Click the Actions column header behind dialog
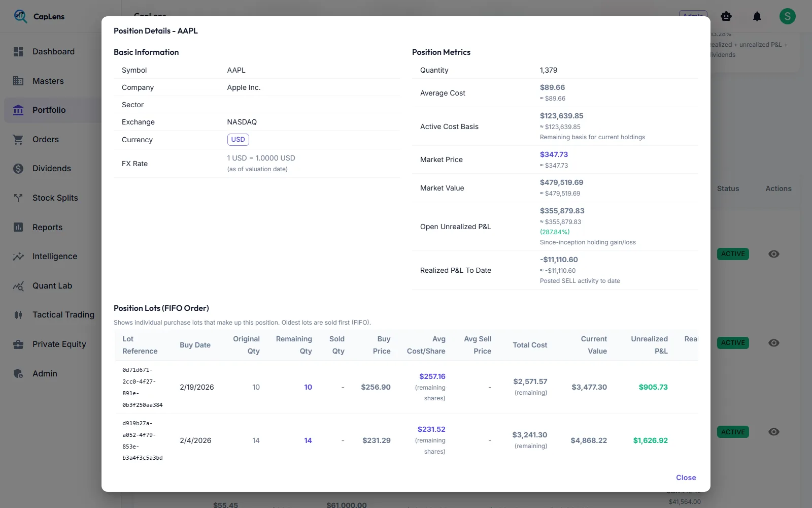This screenshot has width=812, height=508. pos(778,188)
